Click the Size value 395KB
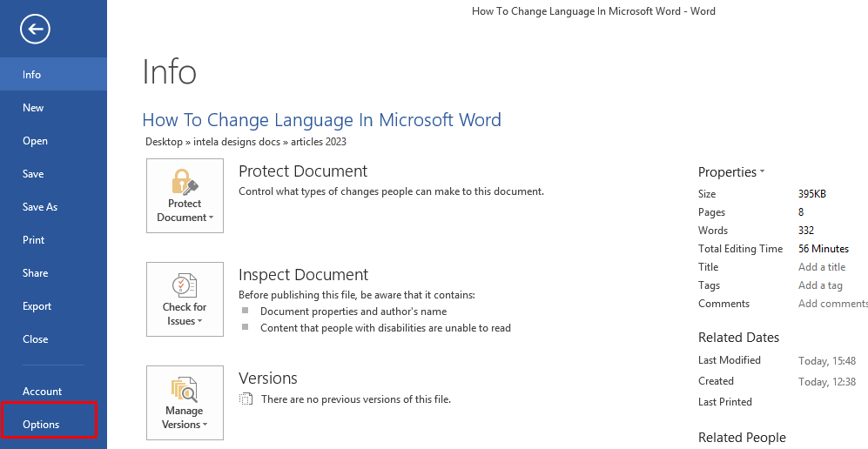Image resolution: width=868 pixels, height=449 pixels. coord(812,194)
